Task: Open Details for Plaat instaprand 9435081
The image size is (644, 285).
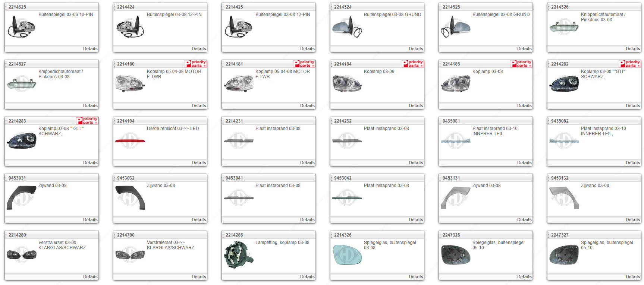Action: 524,163
